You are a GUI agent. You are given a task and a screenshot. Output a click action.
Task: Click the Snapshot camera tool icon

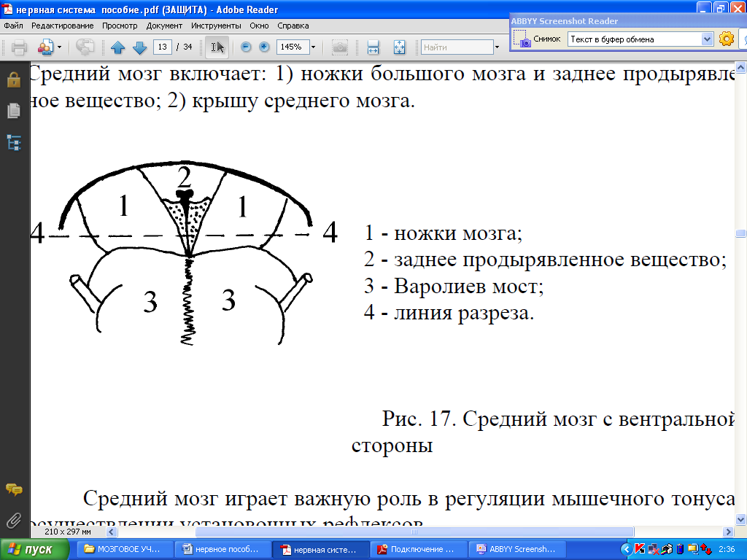click(340, 47)
